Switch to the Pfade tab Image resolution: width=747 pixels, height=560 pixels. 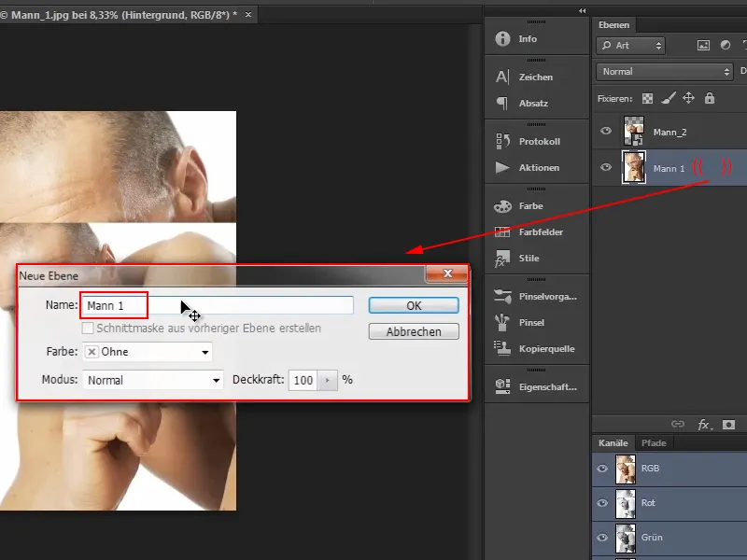tap(654, 442)
